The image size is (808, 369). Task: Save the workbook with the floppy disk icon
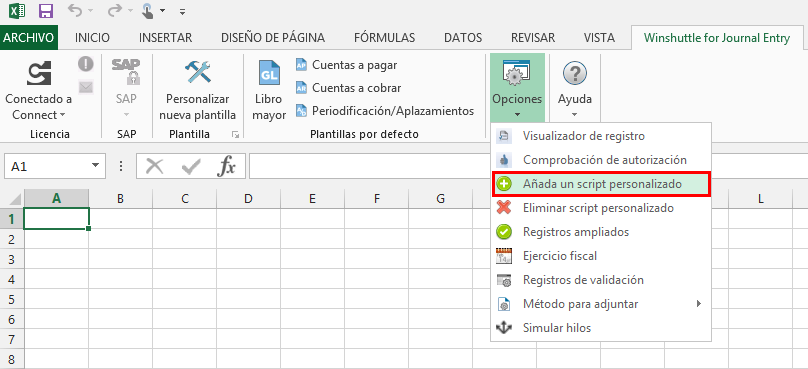coord(46,10)
